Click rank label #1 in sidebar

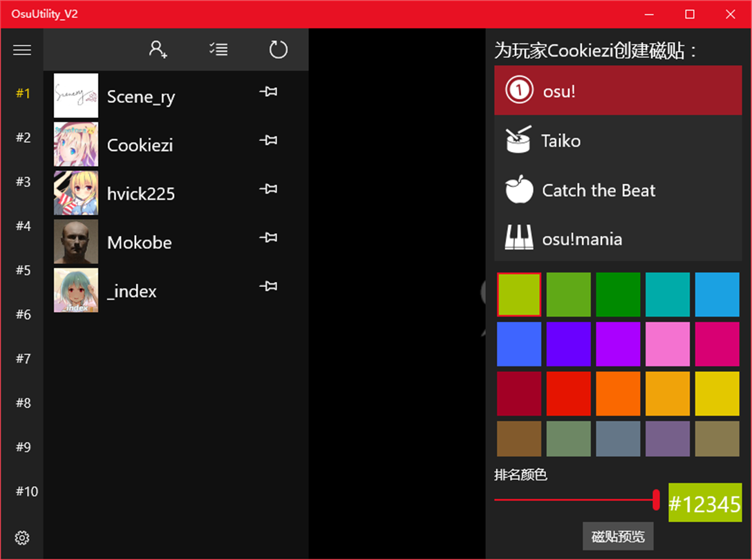pyautogui.click(x=23, y=93)
